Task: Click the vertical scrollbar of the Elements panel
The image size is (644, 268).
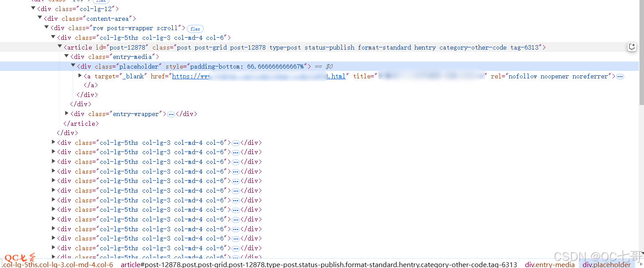Action: 641,53
